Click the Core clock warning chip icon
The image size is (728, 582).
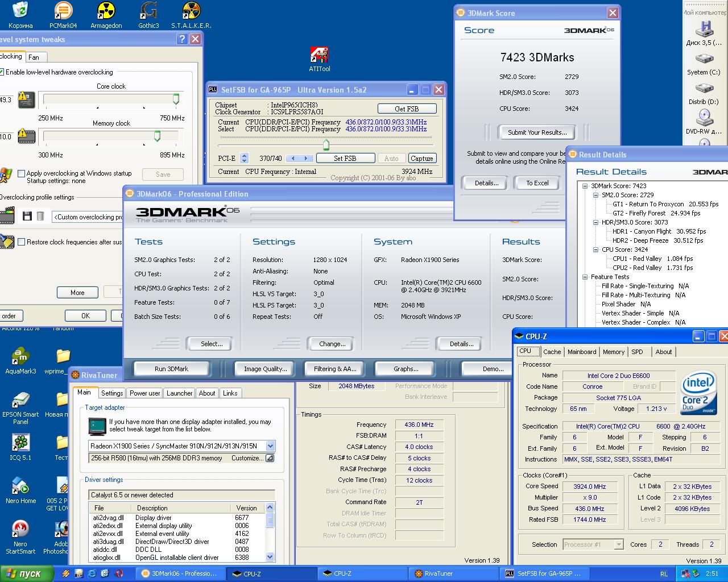[x=26, y=99]
